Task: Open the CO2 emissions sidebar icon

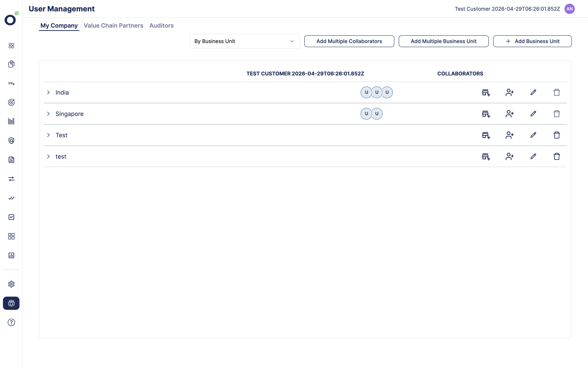Action: [11, 84]
